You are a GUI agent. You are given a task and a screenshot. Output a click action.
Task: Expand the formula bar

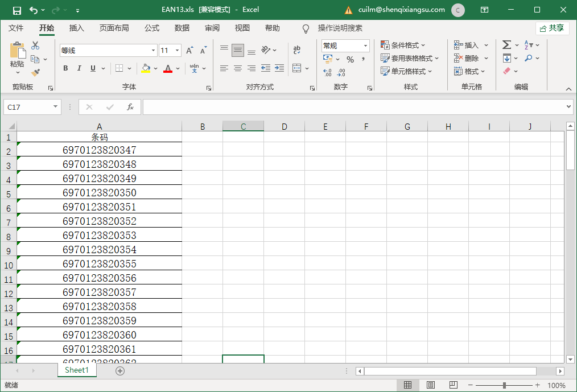click(x=568, y=107)
